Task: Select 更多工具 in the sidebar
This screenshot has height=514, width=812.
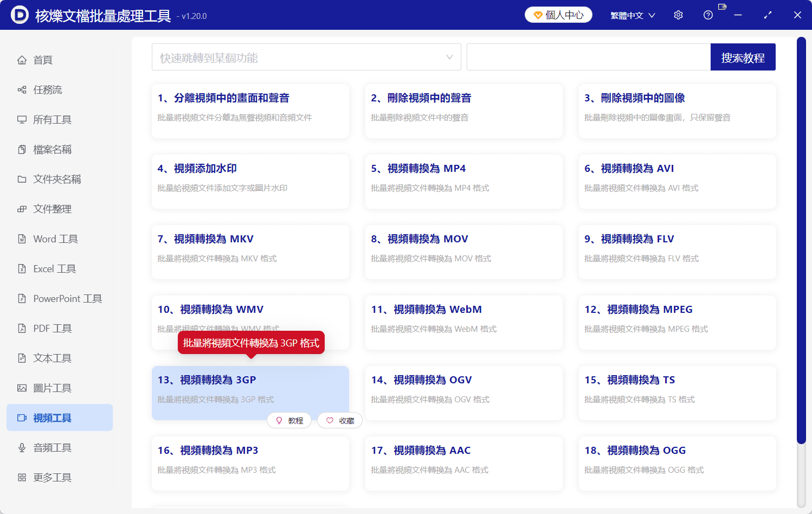Action: pyautogui.click(x=60, y=477)
